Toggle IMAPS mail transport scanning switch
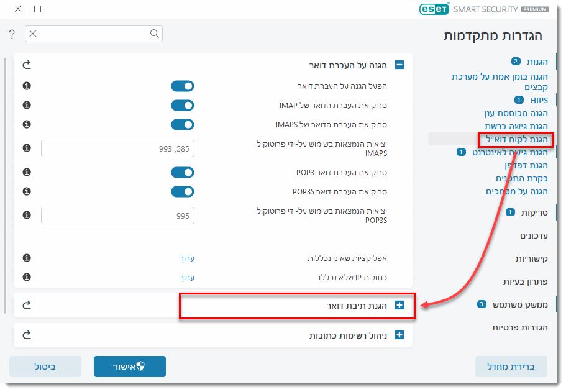This screenshot has width=566, height=392. (183, 124)
